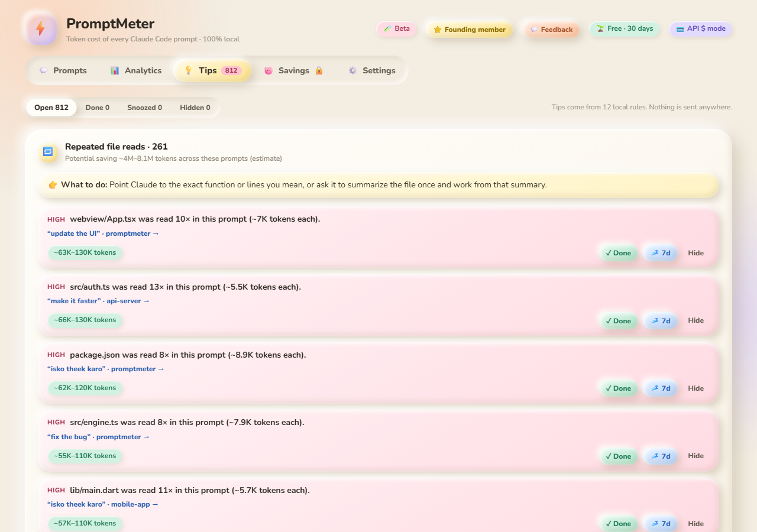Click the pointing-hand "What to do" tip banner
Image resolution: width=757 pixels, height=532 pixels.
[378, 185]
